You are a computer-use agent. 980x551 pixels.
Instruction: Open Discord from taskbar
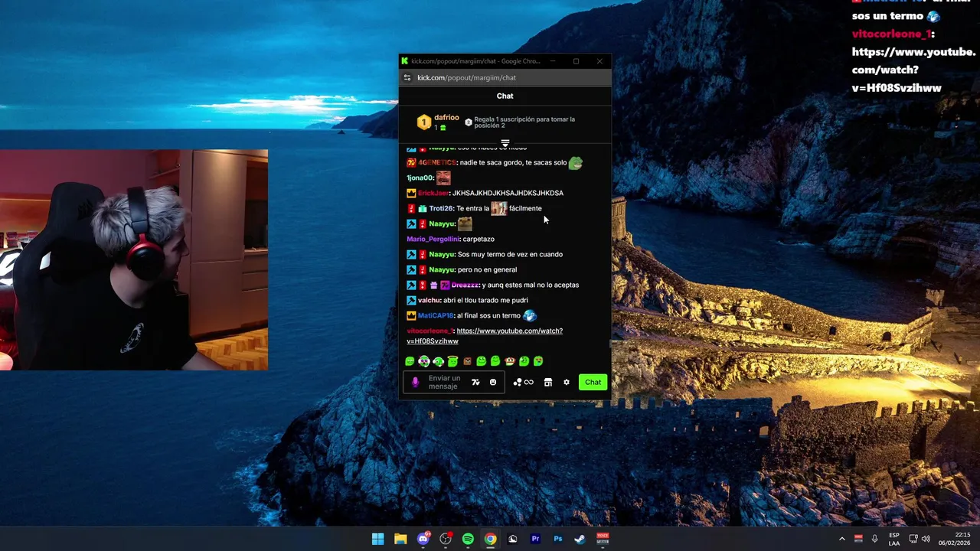point(423,539)
